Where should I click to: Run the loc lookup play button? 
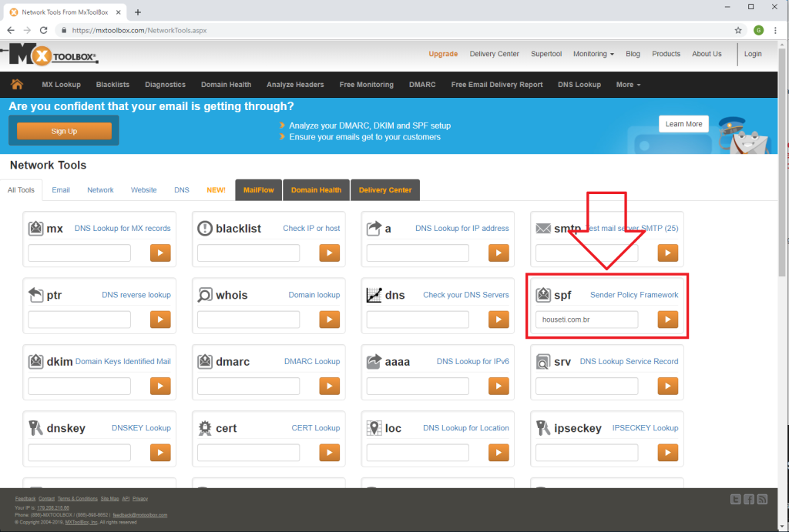pos(499,453)
